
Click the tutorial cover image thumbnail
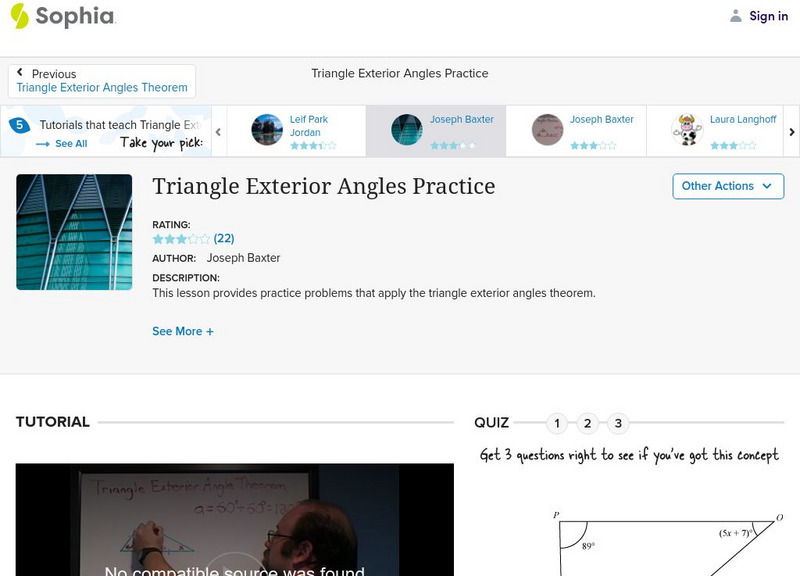74,232
